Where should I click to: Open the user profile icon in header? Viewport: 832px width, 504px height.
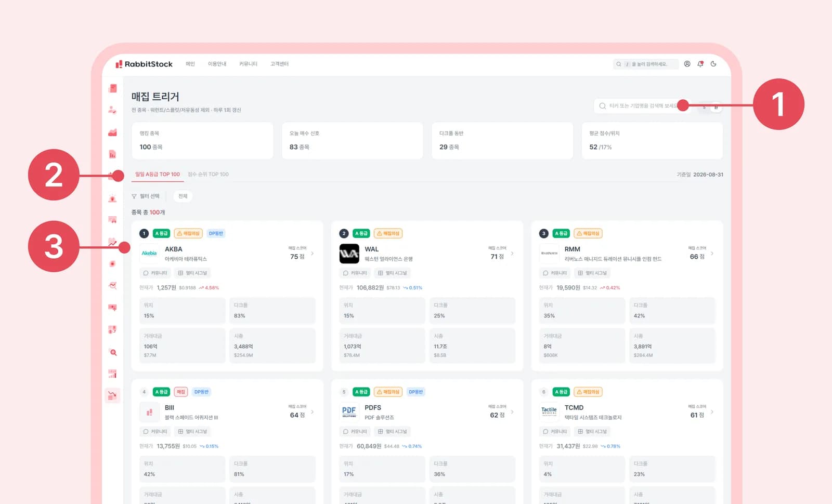[687, 64]
